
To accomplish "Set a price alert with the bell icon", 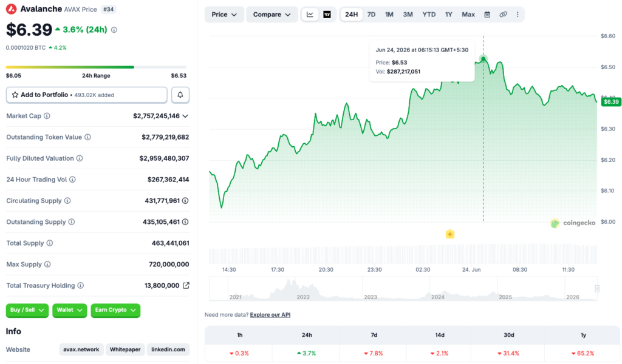I will tap(180, 95).
